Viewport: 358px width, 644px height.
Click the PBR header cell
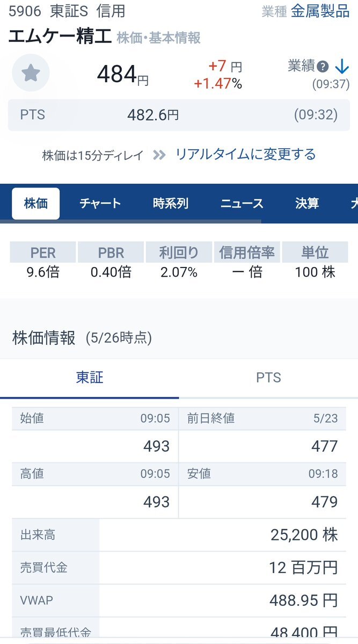(x=111, y=252)
